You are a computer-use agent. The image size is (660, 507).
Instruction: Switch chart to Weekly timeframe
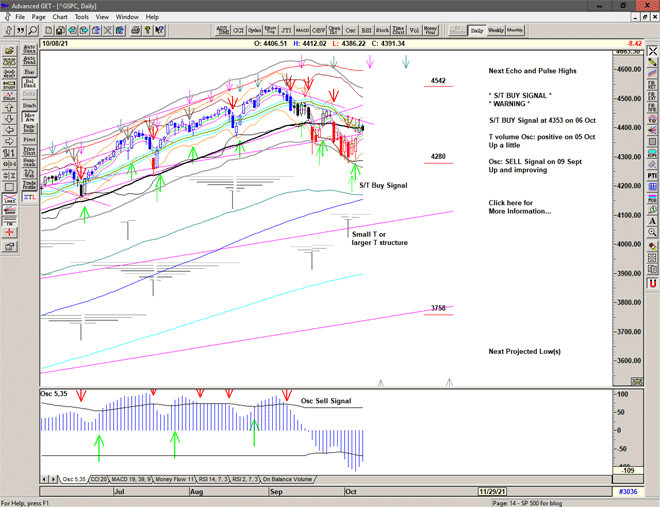pos(496,31)
